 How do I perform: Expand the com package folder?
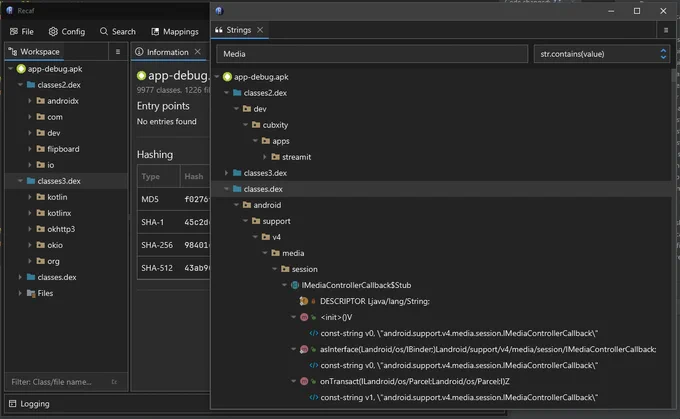(29, 117)
